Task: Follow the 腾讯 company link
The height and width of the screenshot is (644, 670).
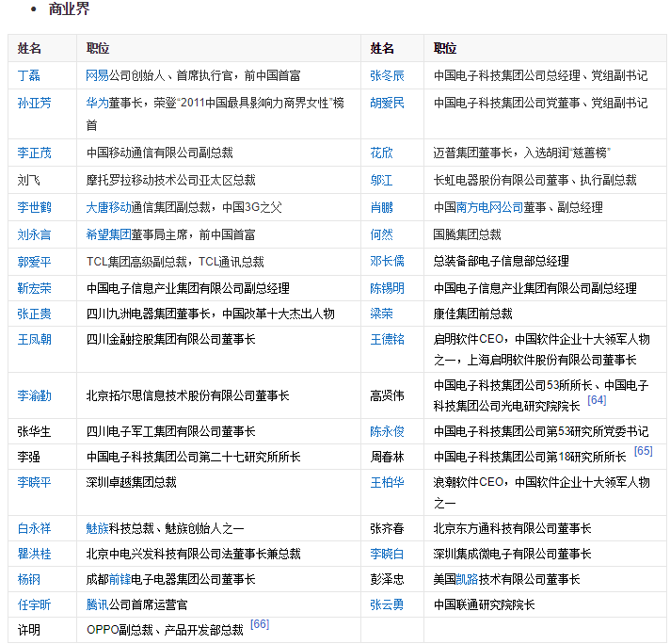Action: pos(97,604)
